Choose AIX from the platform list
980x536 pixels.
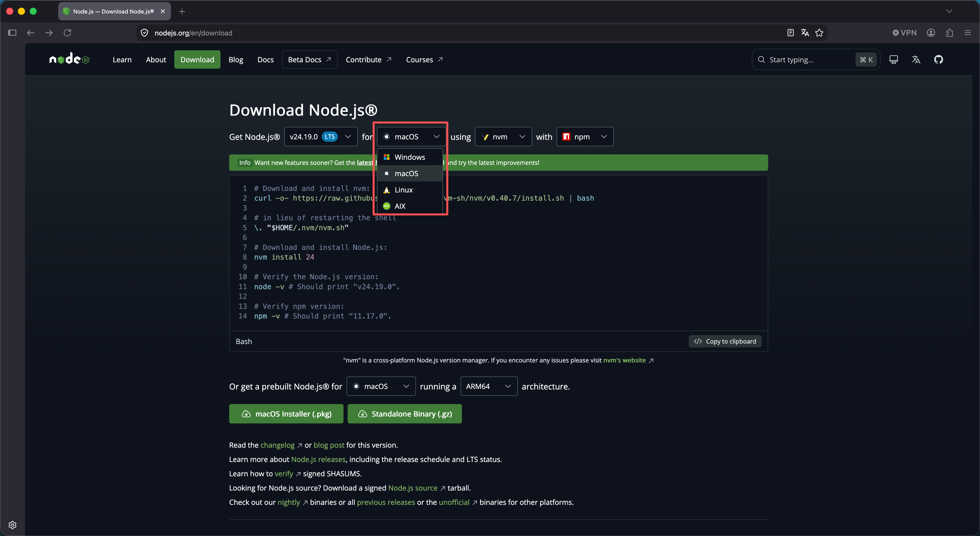[410, 206]
